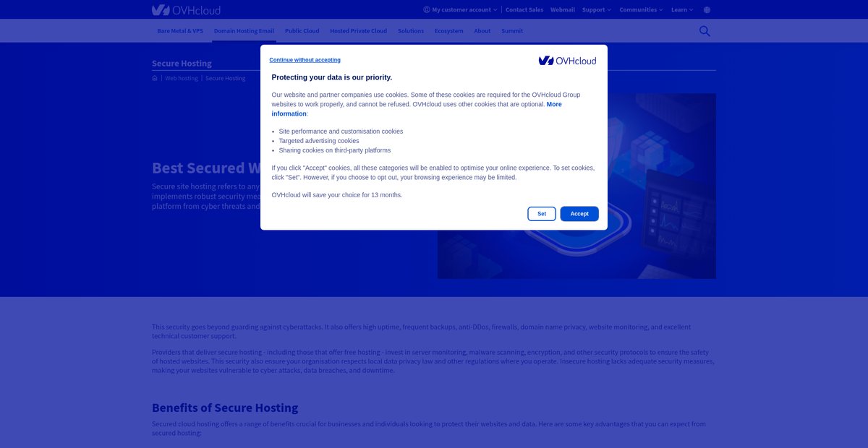Expand the My customer account dropdown
Image resolution: width=868 pixels, height=448 pixels.
click(x=461, y=10)
